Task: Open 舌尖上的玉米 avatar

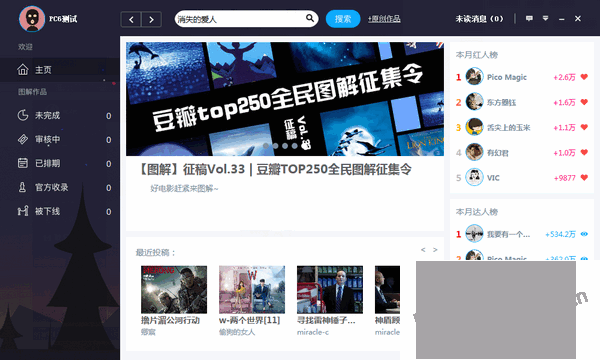Action: tap(474, 127)
